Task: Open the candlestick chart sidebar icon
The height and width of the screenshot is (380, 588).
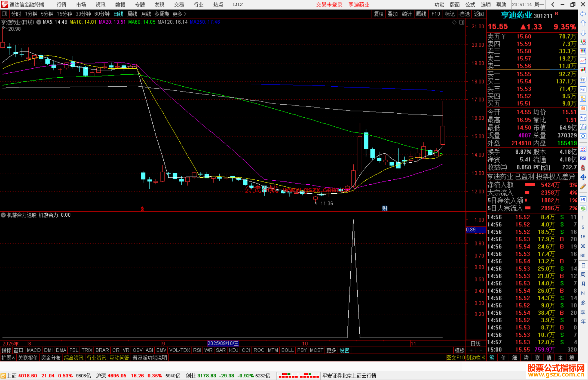Action: pos(583,70)
